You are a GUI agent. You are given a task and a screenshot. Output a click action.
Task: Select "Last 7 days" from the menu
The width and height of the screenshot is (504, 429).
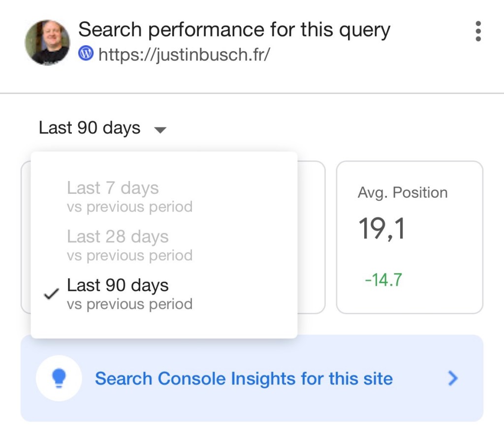113,188
